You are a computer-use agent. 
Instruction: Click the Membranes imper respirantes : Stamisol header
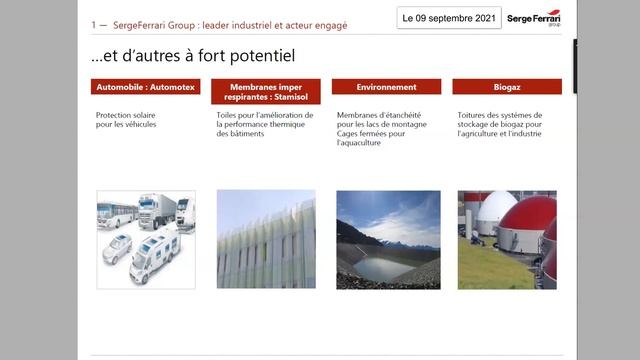tap(266, 92)
